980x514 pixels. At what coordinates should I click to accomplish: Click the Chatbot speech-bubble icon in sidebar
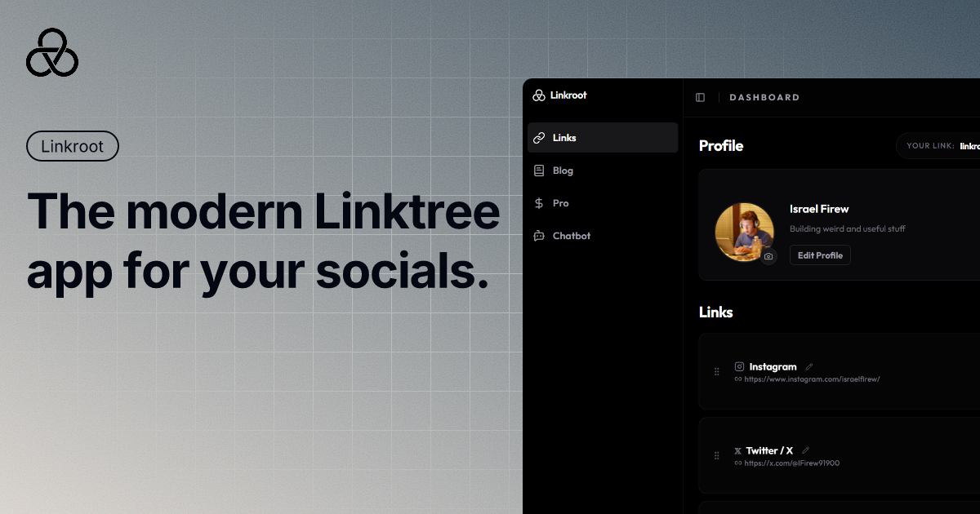[539, 235]
